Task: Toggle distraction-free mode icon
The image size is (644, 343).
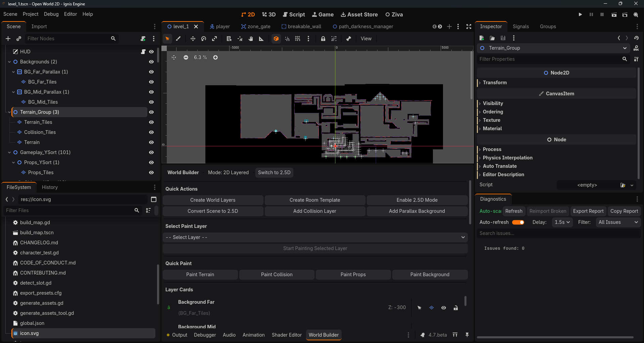Action: click(469, 27)
